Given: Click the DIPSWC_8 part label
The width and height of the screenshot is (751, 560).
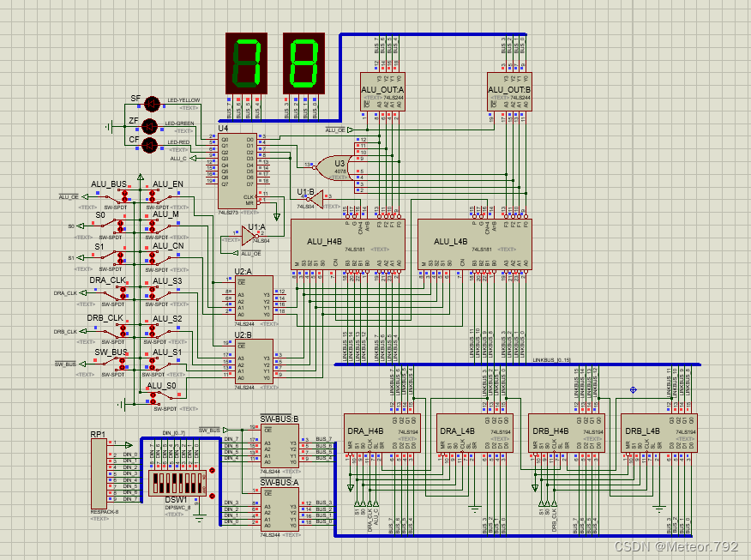Looking at the screenshot, I should [x=177, y=508].
